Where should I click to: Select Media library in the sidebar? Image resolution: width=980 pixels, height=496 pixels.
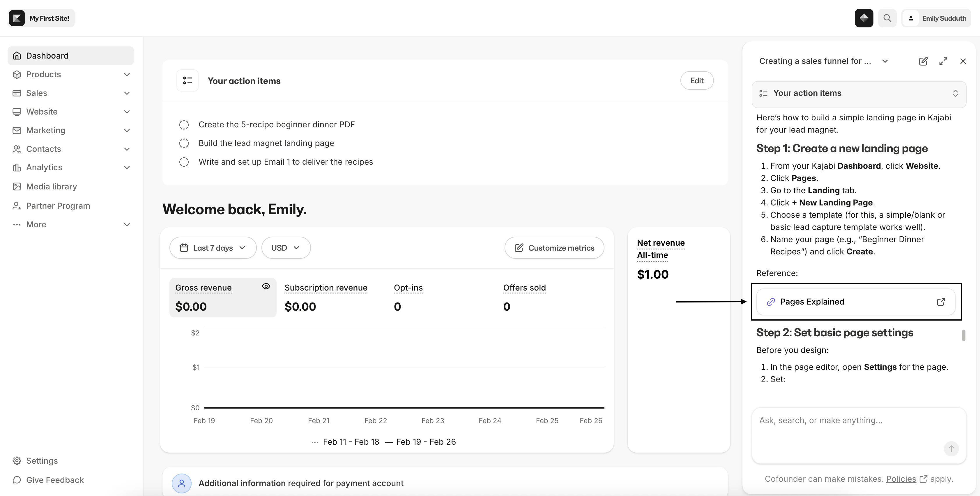tap(51, 186)
